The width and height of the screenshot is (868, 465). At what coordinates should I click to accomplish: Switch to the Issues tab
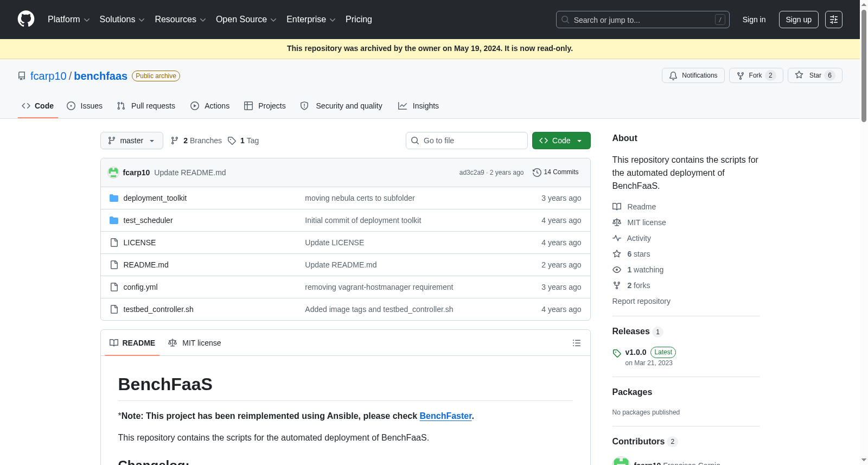pos(85,106)
